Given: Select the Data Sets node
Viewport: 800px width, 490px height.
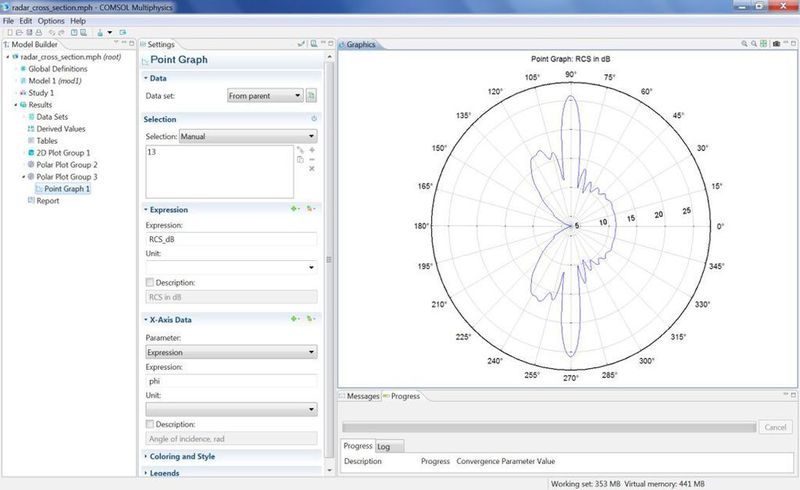Looking at the screenshot, I should click(52, 117).
